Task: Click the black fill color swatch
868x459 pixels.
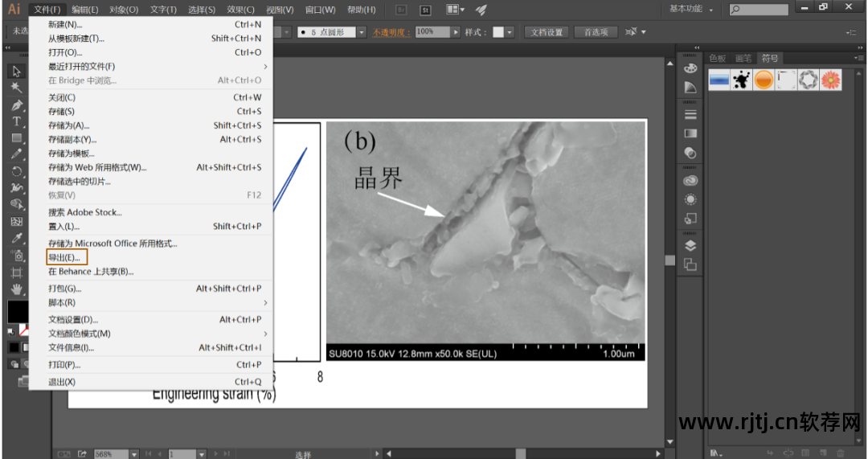Action: coord(16,312)
